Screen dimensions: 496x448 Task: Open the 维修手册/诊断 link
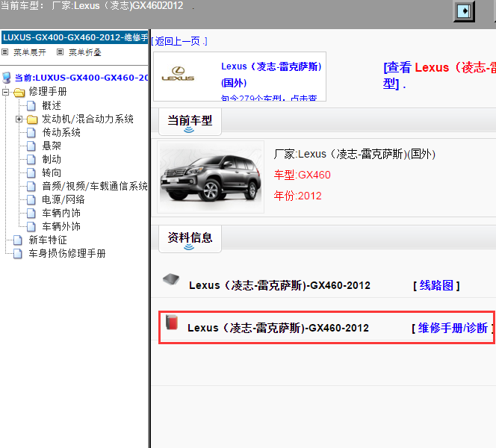pyautogui.click(x=453, y=329)
